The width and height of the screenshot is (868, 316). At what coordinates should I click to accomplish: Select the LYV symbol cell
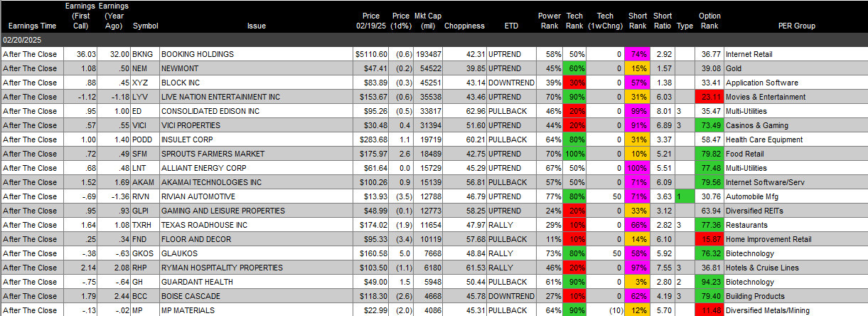click(144, 97)
